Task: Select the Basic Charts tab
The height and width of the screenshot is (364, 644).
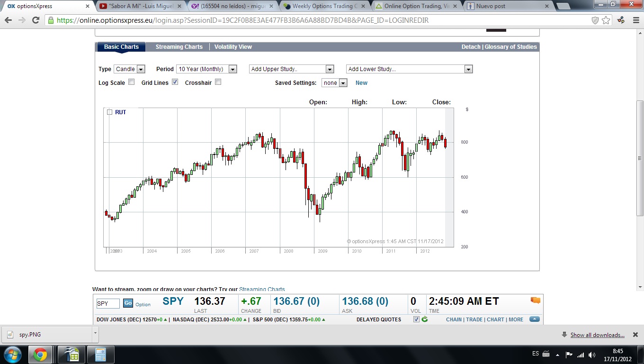Action: (121, 47)
